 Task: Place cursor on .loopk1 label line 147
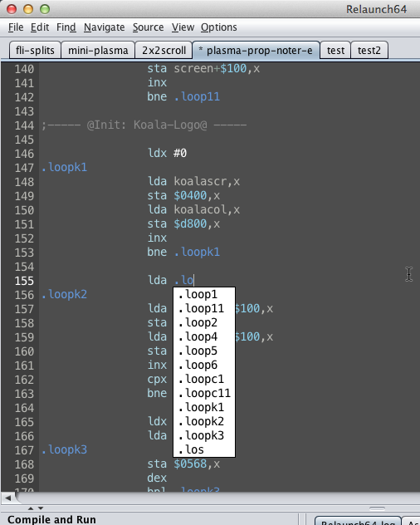point(64,167)
